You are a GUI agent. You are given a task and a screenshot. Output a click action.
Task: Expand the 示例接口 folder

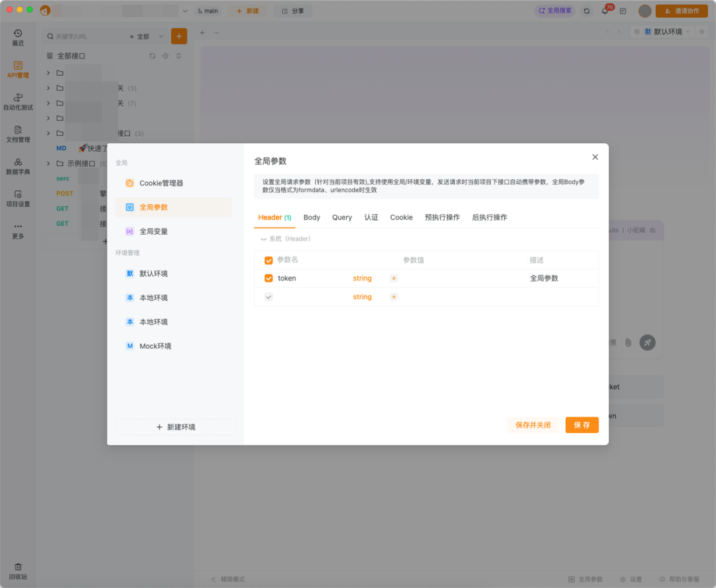point(48,164)
